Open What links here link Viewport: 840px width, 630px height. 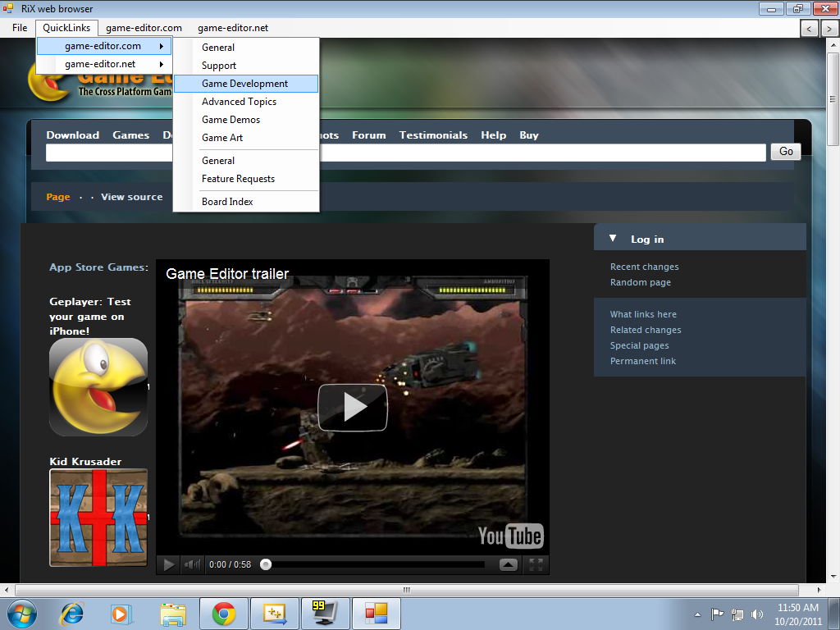coord(643,314)
